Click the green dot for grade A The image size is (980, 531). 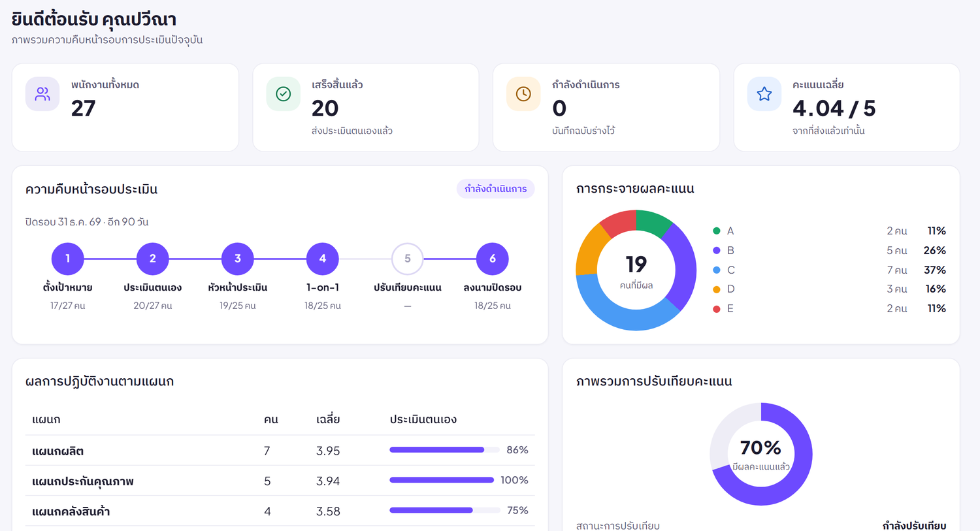coord(717,231)
